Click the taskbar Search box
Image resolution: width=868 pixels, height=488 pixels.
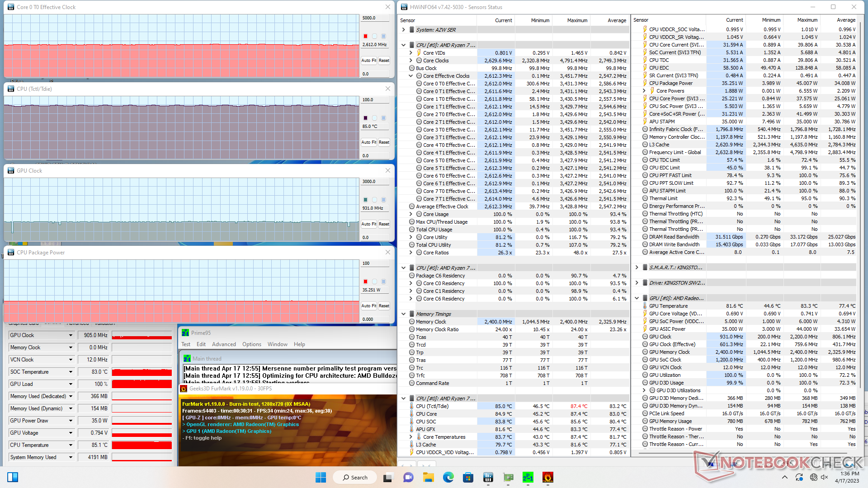click(355, 477)
